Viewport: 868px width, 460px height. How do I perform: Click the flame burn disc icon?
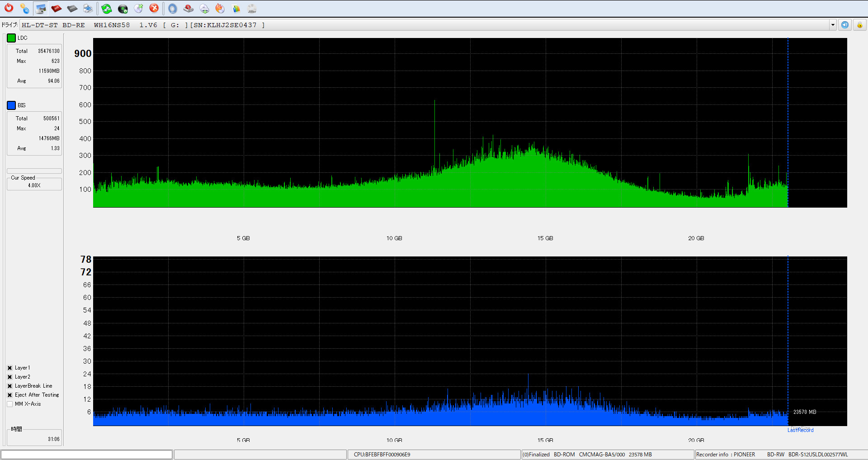coord(220,9)
